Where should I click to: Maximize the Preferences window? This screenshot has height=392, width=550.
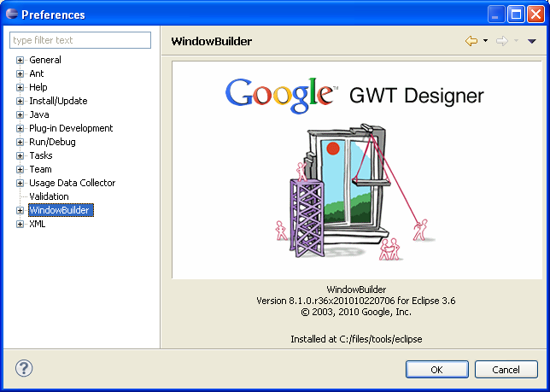[516, 15]
